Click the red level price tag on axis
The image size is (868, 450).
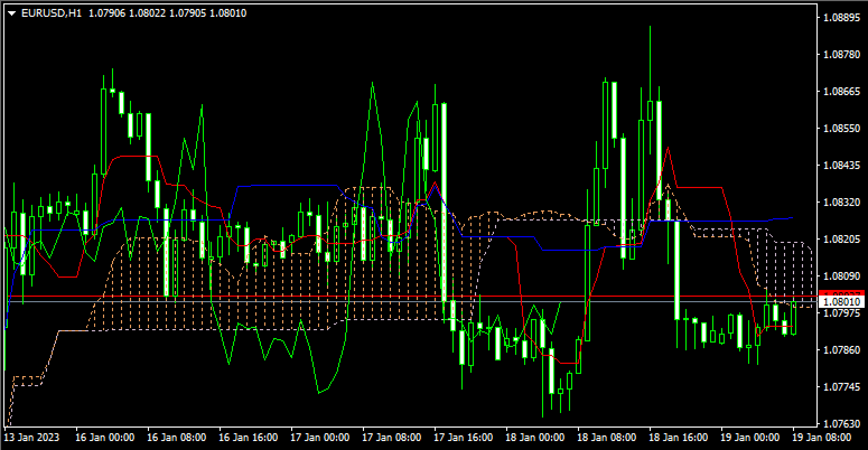point(842,293)
